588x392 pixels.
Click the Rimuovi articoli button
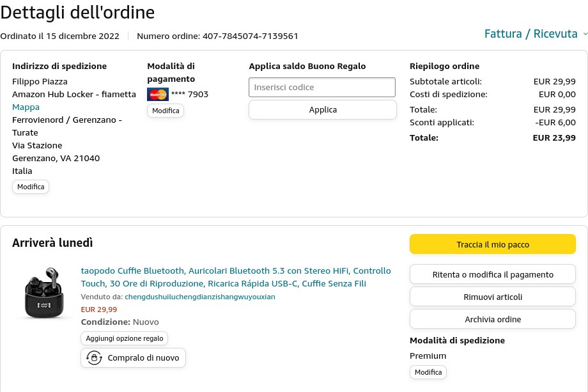492,297
